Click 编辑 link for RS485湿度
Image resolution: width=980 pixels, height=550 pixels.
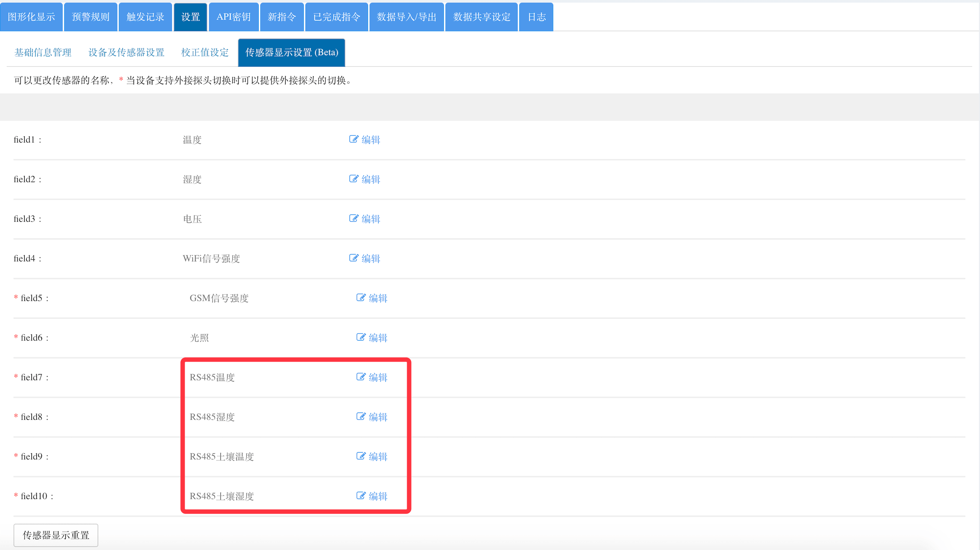(x=378, y=417)
